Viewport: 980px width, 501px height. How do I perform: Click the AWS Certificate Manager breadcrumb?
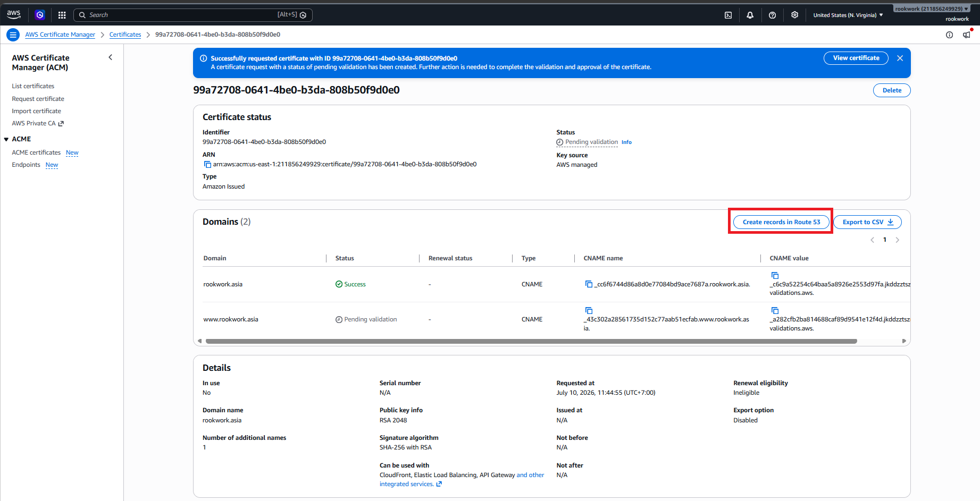coord(60,35)
